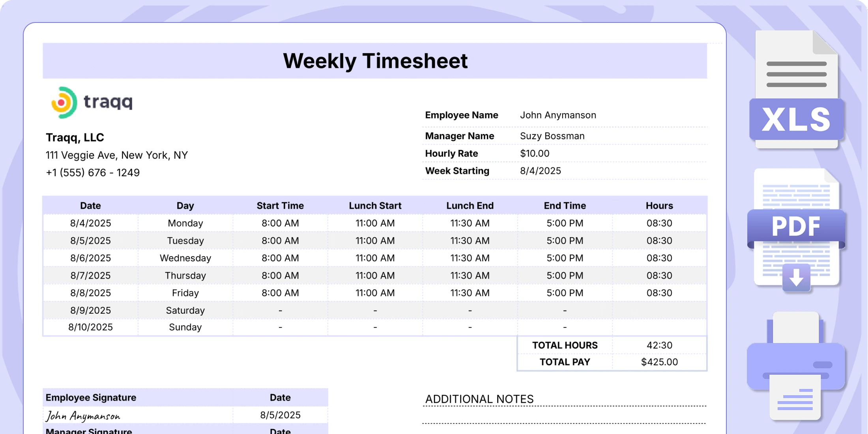Click the printer icon
Image resolution: width=868 pixels, height=434 pixels.
pos(796,366)
